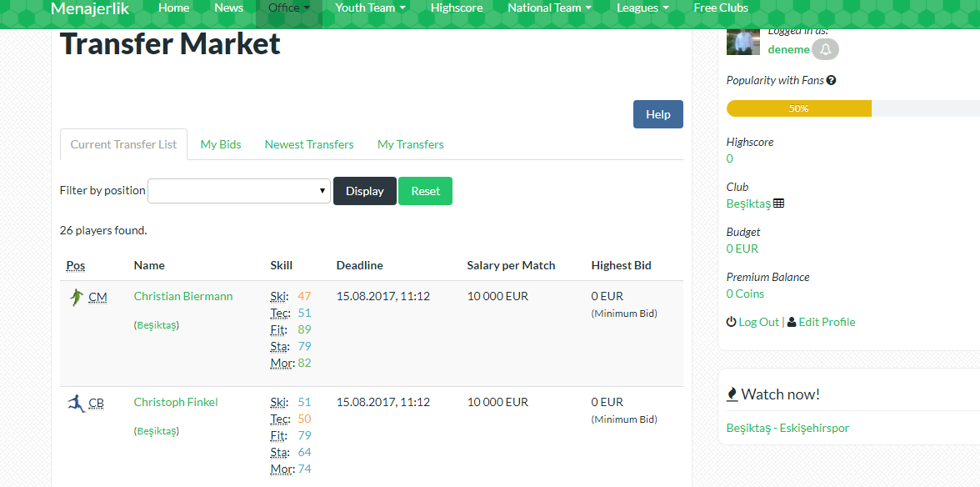Click the Skill column header

[282, 266]
